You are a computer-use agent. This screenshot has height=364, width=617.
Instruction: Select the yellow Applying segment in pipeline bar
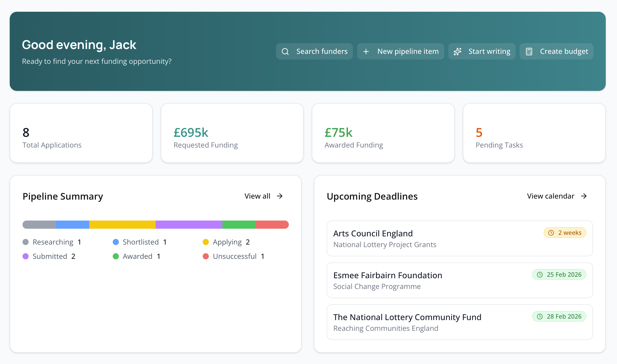(x=122, y=225)
